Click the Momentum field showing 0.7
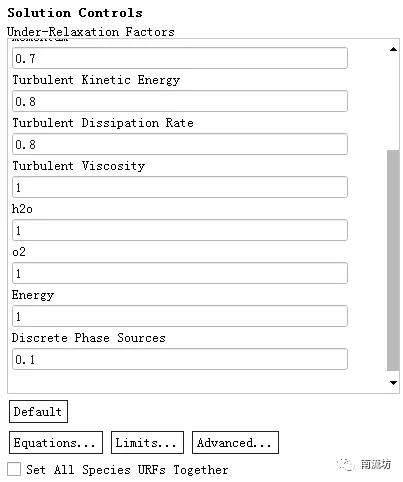Viewport: 403px width, 482px height. [x=180, y=58]
